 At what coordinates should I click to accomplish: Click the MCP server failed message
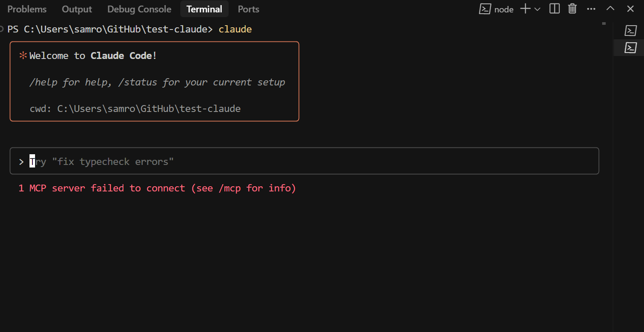157,188
